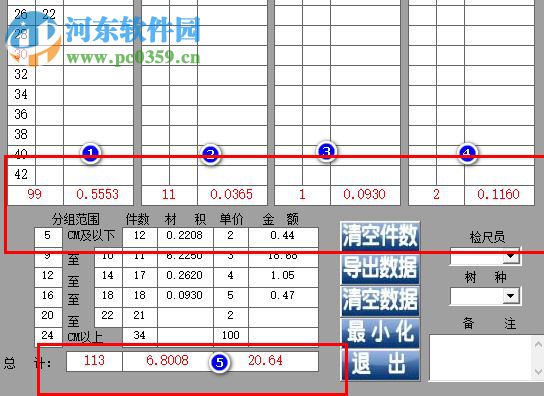Screen dimensions: 544x396
Task: Click the 备注 box scroll down arrow
Action: tap(538, 372)
